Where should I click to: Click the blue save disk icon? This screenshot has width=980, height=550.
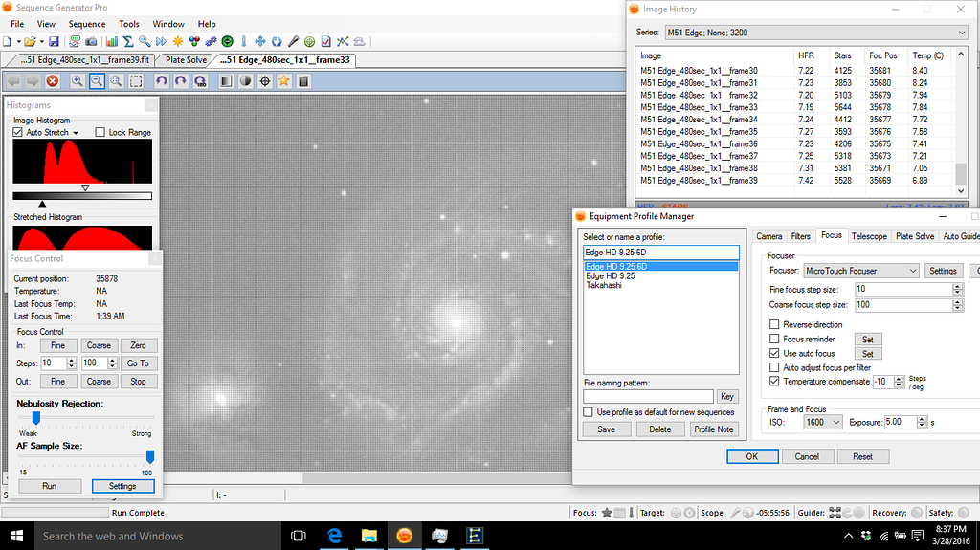coord(54,41)
